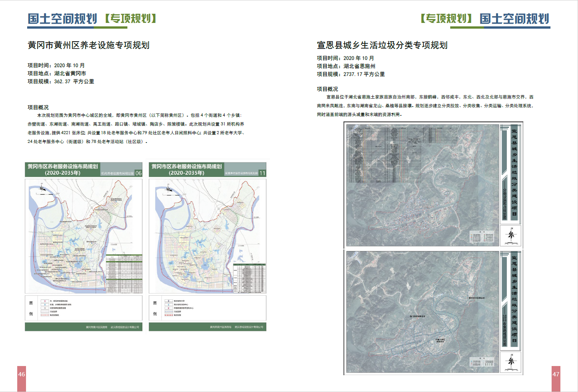The width and height of the screenshot is (578, 392).
Task: Click the green footer credit bar under map 06
Action: coord(84,327)
